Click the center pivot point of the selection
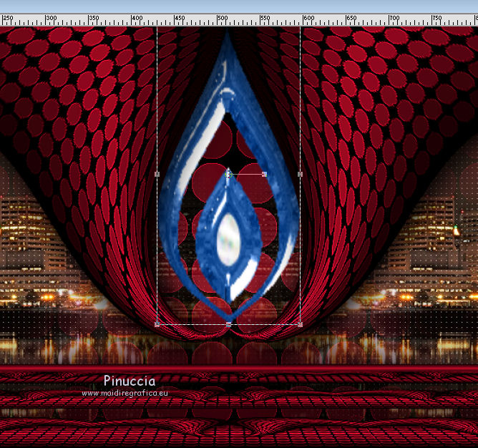This screenshot has height=448, width=478. [x=229, y=174]
